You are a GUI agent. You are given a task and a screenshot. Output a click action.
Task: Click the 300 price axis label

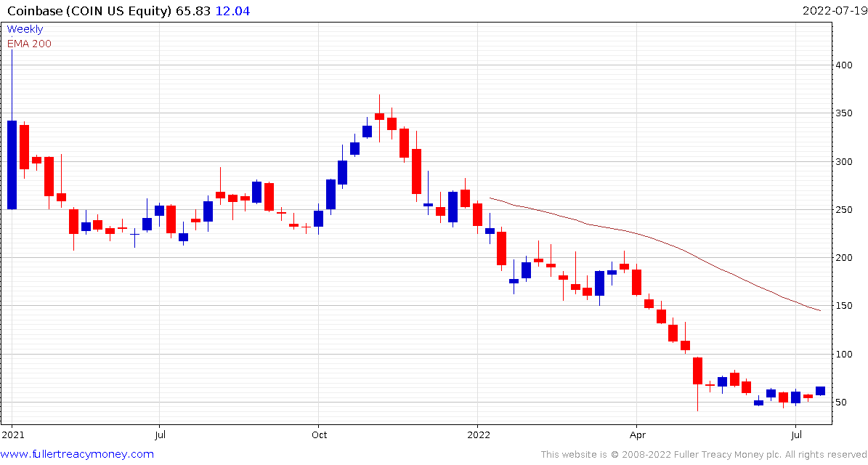click(x=843, y=161)
